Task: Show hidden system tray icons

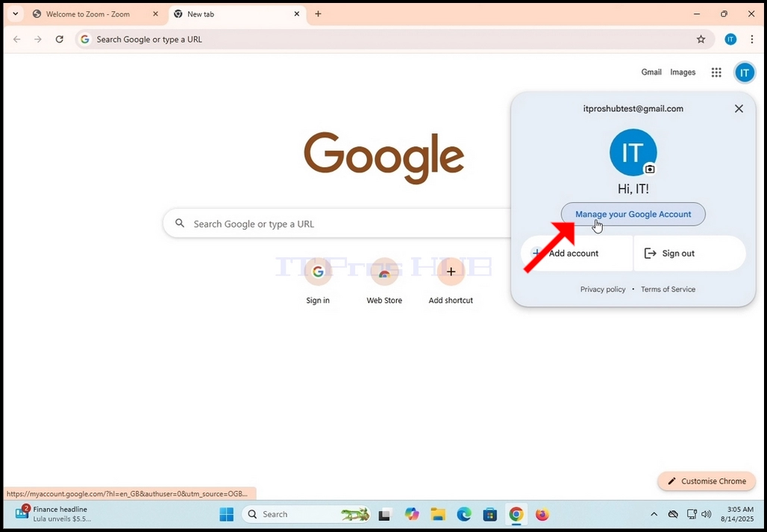Action: pos(654,514)
